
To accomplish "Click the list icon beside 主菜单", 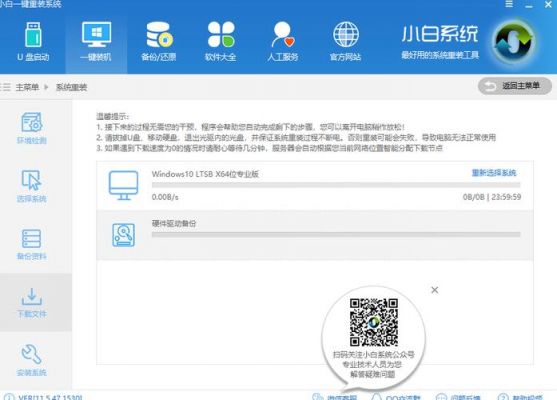I will [5, 87].
